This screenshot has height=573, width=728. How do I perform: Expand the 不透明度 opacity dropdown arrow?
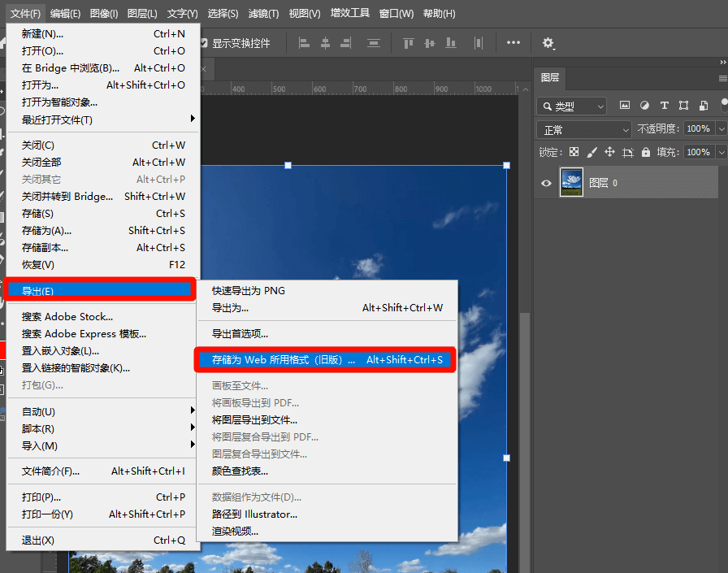(x=718, y=129)
